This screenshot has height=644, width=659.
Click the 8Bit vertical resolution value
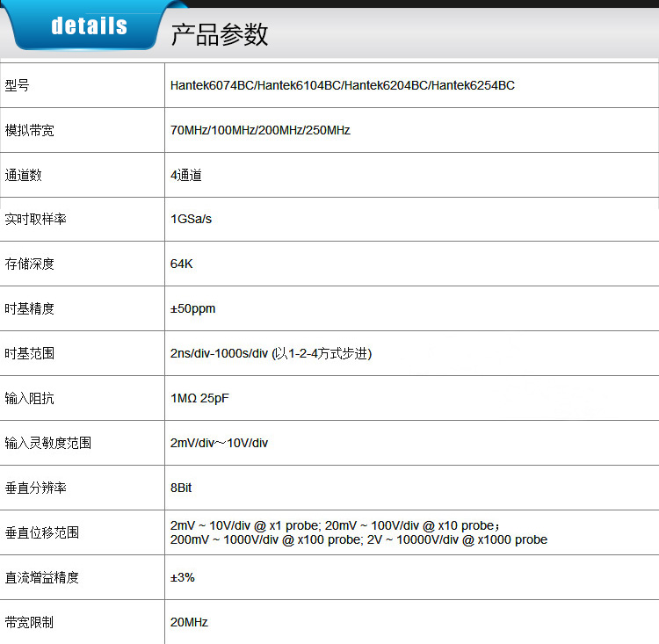pos(181,487)
